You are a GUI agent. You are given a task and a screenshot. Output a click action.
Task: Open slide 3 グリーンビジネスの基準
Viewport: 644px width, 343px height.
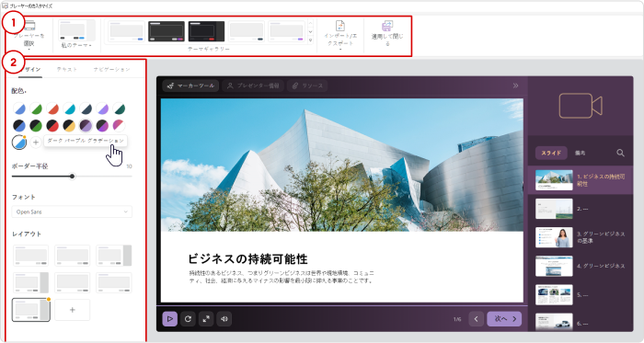coord(580,237)
